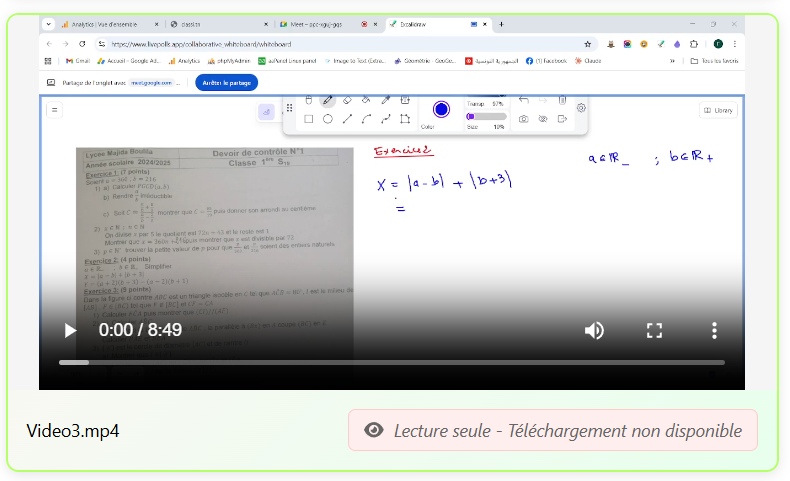Viewport: 790px width, 481px height.
Task: Open the video's more options menu
Action: [714, 330]
